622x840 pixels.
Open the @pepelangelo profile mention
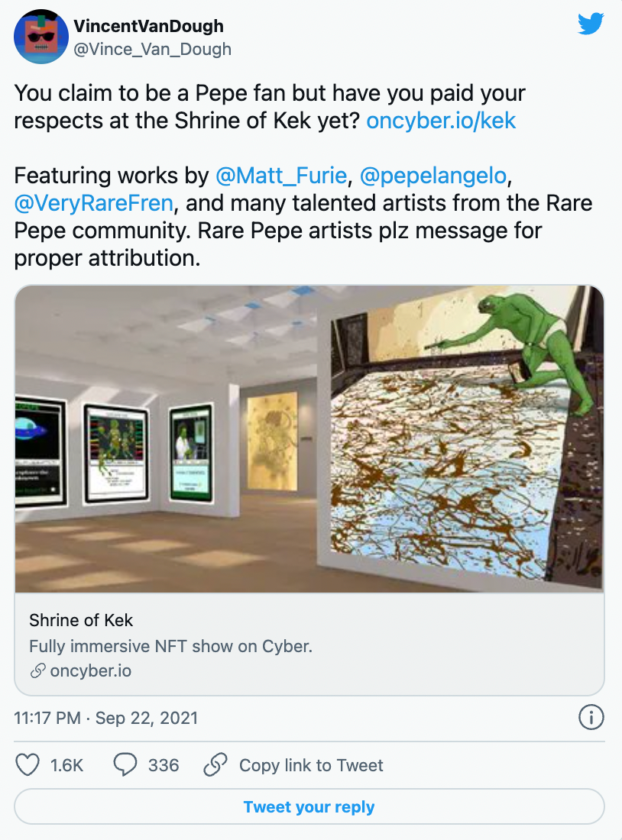(x=432, y=176)
